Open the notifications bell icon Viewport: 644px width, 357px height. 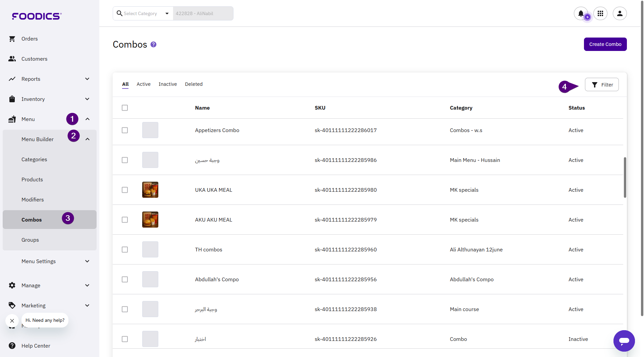tap(581, 13)
